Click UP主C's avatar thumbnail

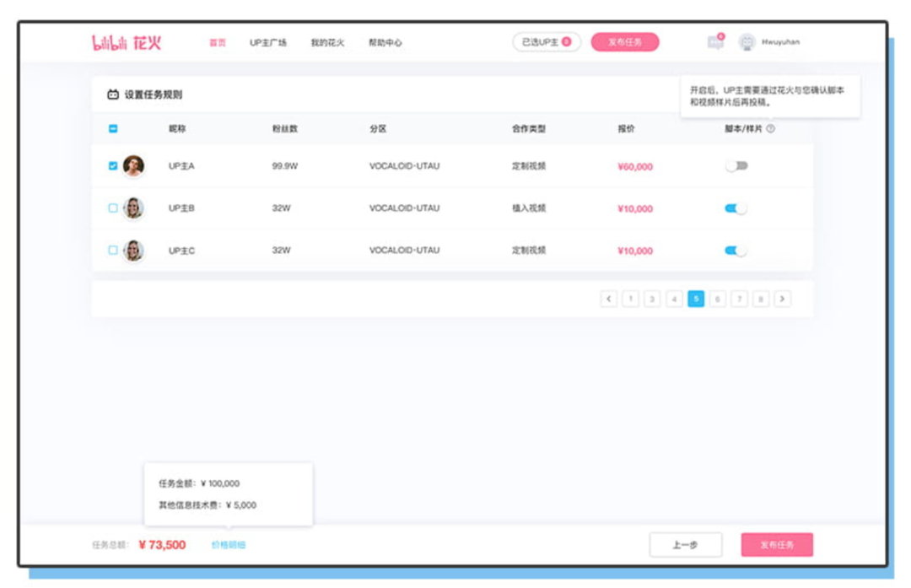pyautogui.click(x=132, y=250)
